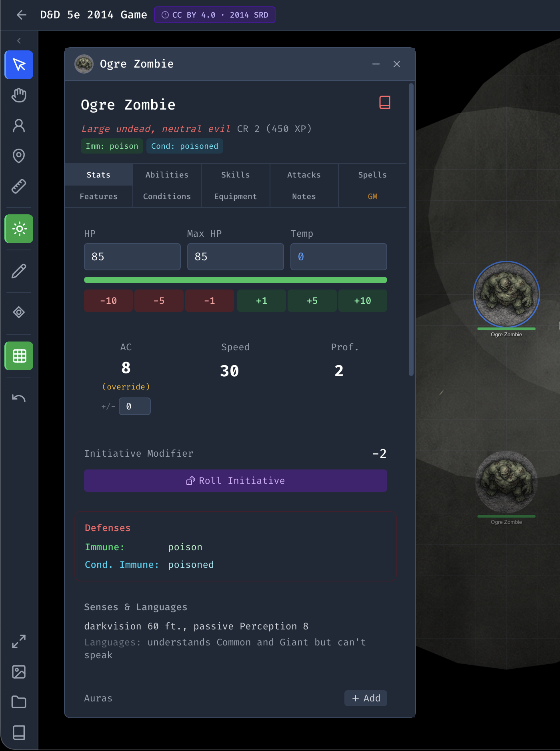
Task: Select the lower Ogre Zombie token on map
Action: [x=506, y=482]
